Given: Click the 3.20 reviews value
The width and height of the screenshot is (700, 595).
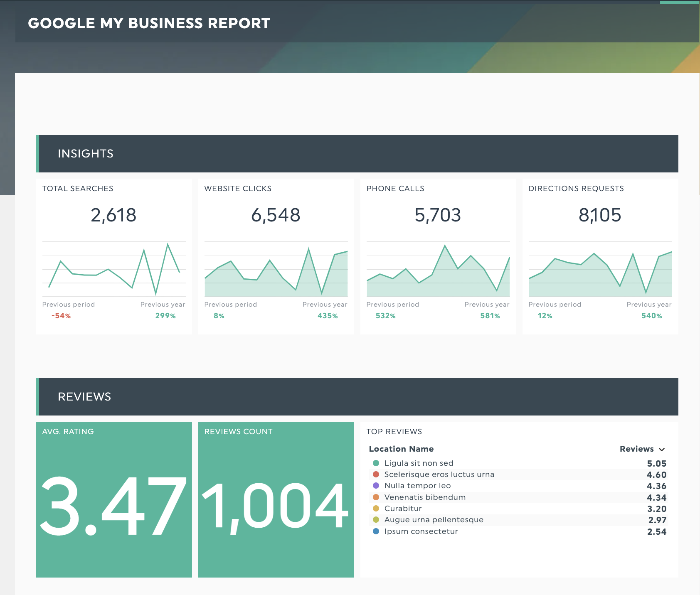Looking at the screenshot, I should [x=656, y=509].
